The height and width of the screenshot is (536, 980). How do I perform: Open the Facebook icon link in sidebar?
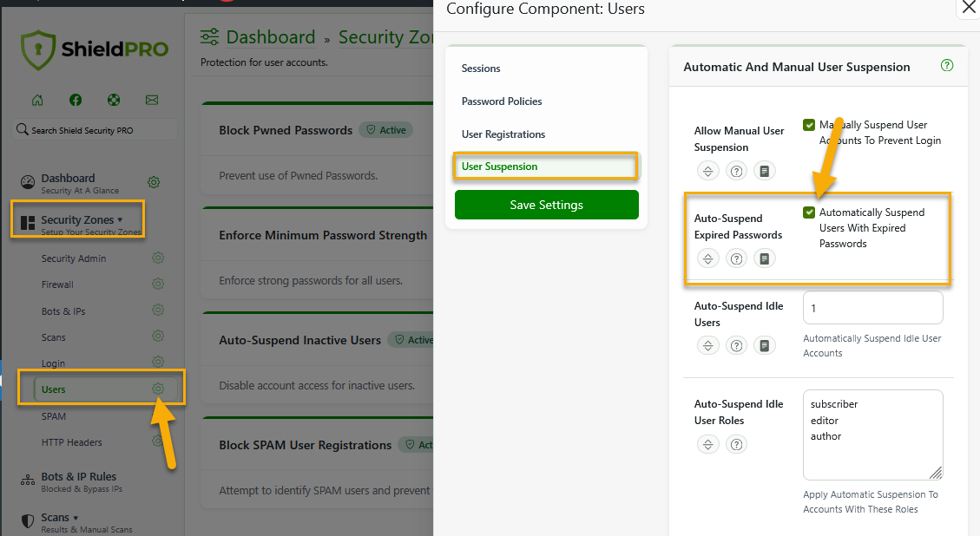tap(76, 100)
